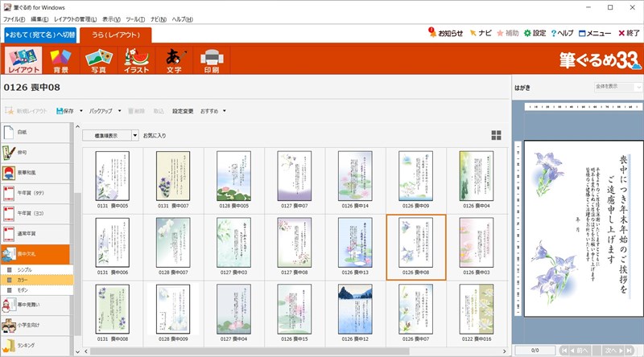This screenshot has height=357, width=644.
Task: Select layout thumbnail 0131 喪中007
Action: (x=173, y=180)
